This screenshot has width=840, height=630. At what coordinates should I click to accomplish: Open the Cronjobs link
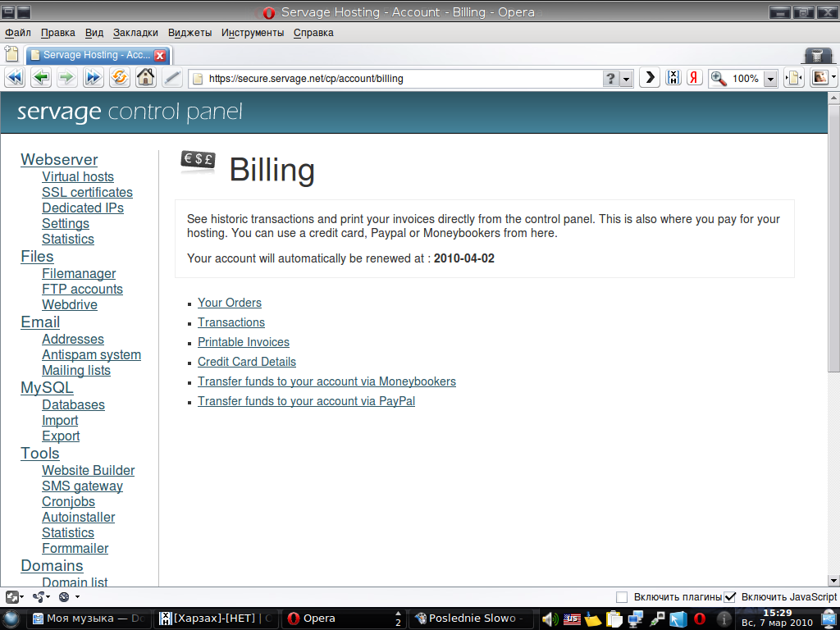(x=69, y=502)
